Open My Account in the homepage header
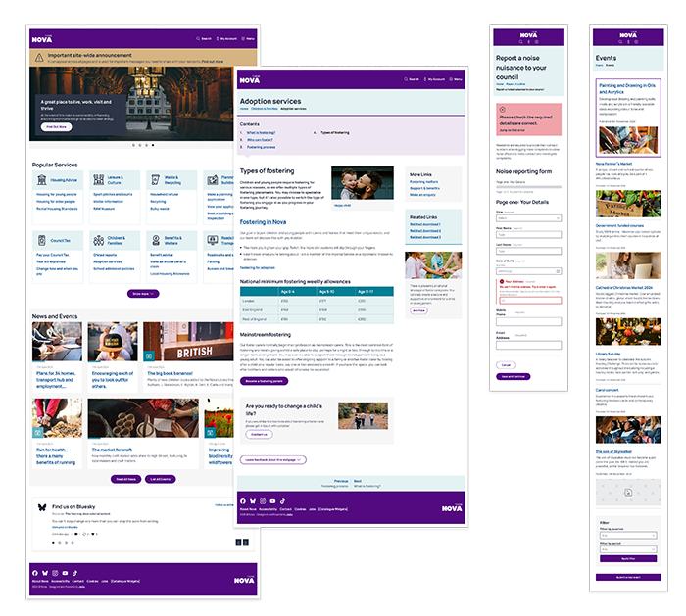 (226, 39)
